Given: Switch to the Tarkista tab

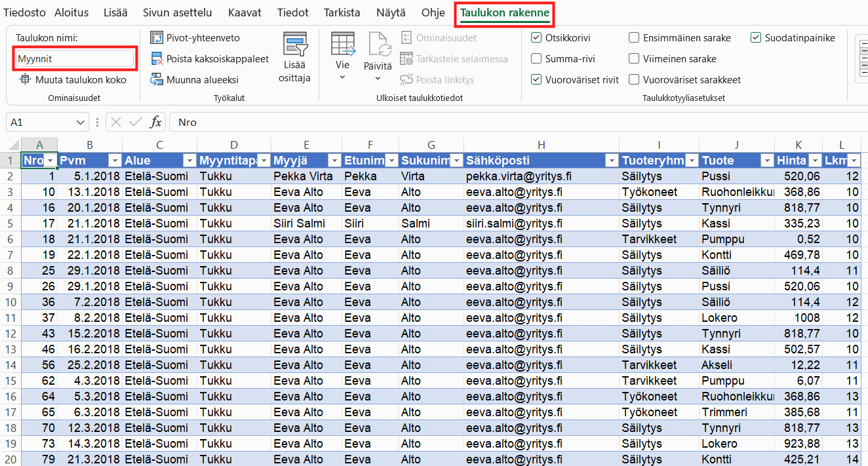Looking at the screenshot, I should point(342,12).
